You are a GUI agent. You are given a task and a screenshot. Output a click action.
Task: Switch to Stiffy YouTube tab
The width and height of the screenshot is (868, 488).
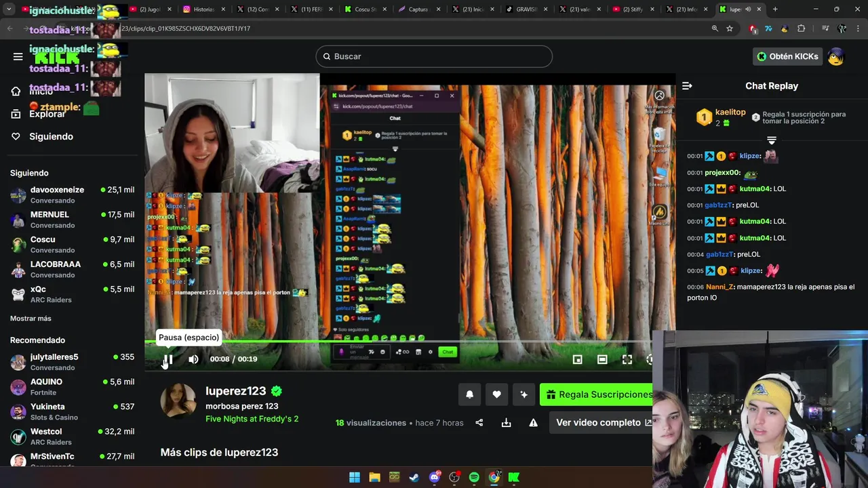click(633, 9)
